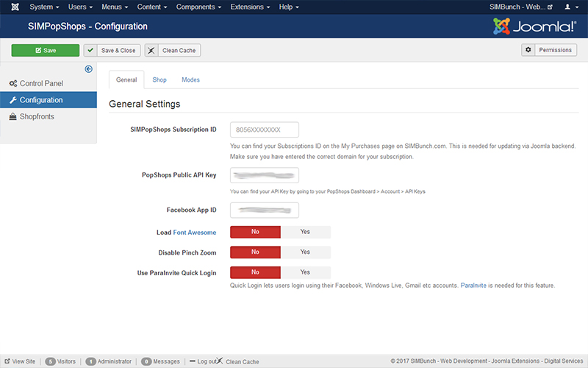Click the Permissions gear icon
The height and width of the screenshot is (368, 588).
[528, 49]
